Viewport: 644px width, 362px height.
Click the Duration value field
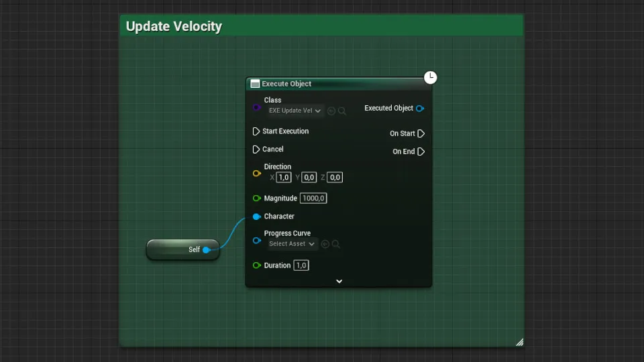(x=301, y=265)
